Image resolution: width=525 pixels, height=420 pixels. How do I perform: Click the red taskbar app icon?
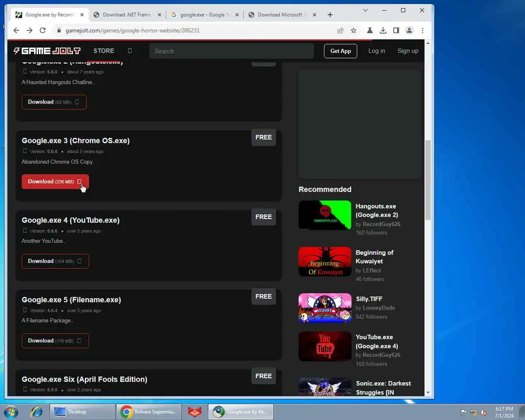(195, 412)
